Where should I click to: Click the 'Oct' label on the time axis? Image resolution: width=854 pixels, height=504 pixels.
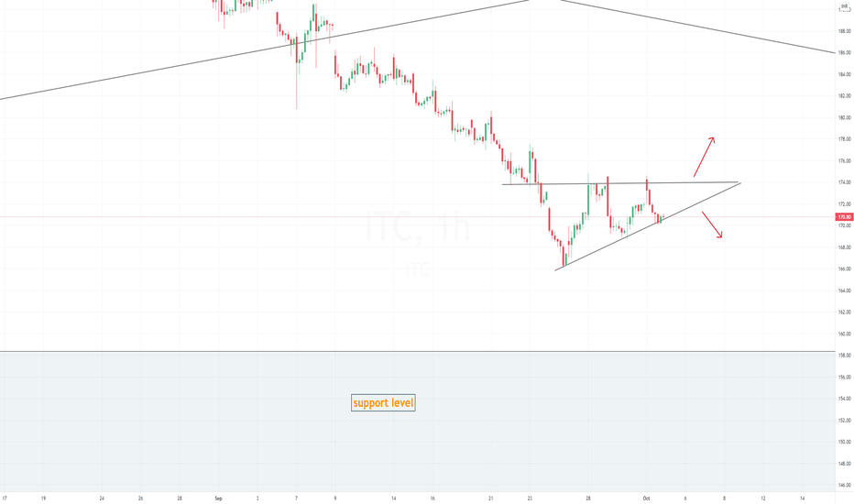click(647, 498)
